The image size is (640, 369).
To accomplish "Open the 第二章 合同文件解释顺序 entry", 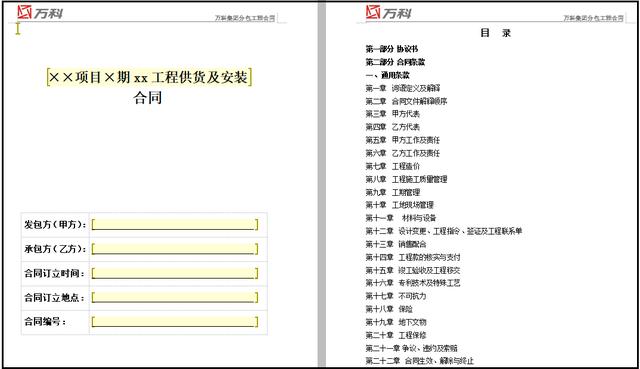I will (x=406, y=101).
